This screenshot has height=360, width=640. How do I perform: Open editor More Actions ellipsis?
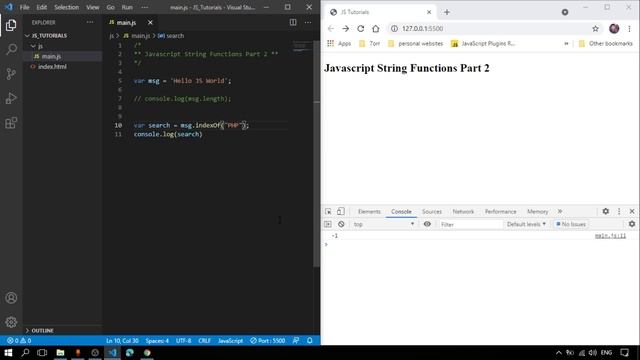(x=308, y=22)
